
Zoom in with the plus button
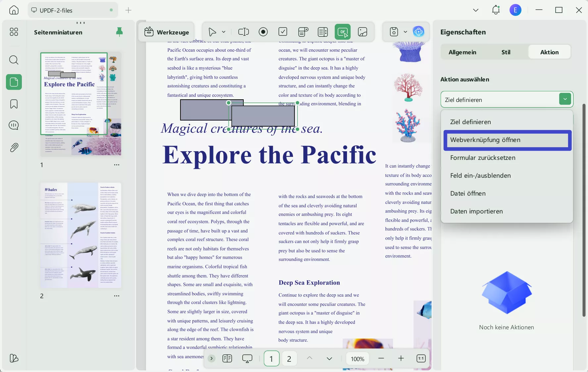401,358
